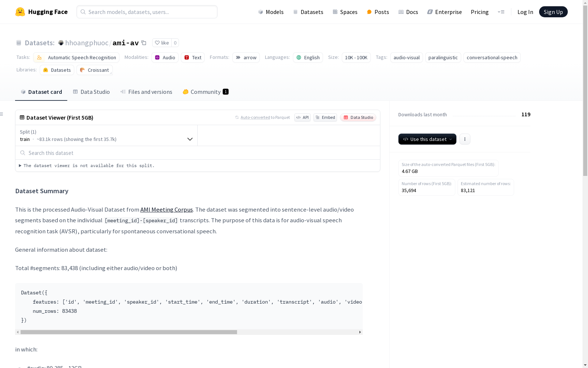This screenshot has width=588, height=368.
Task: Expand the Split train dropdown
Action: coord(106,135)
